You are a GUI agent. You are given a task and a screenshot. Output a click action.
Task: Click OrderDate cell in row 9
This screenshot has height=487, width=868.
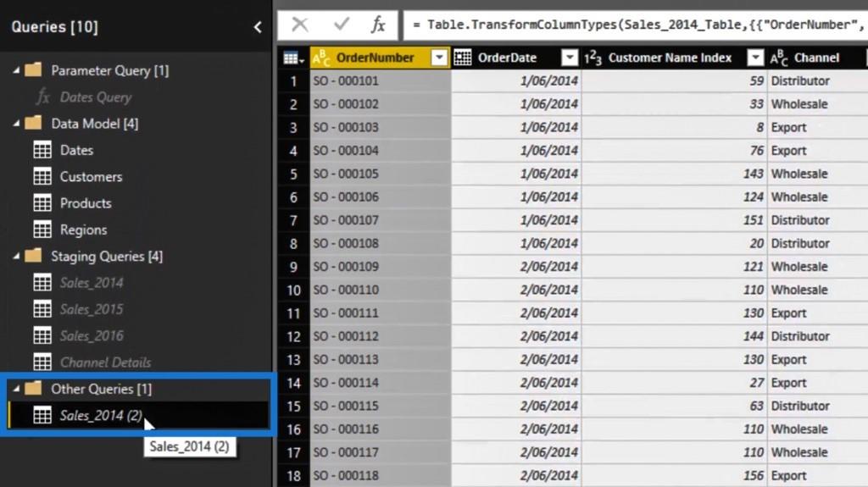click(x=516, y=267)
